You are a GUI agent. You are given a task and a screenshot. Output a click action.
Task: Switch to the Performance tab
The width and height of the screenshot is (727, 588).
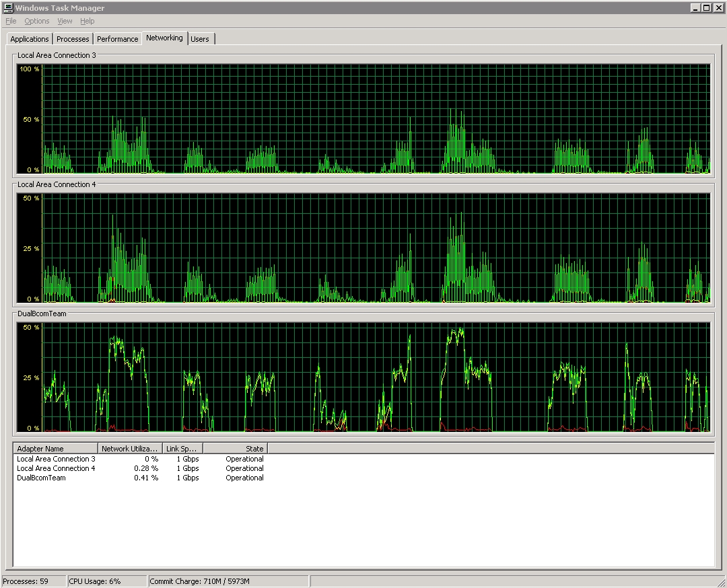(x=117, y=38)
